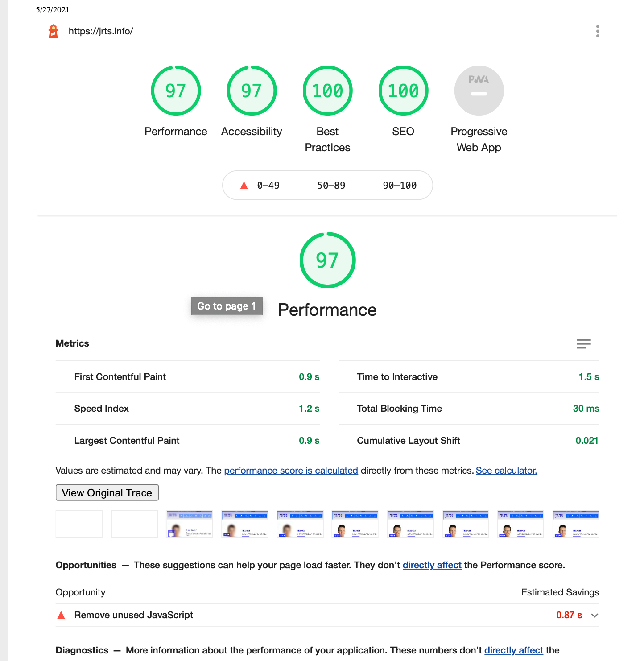Click the Largest Contentful Paint metric label
Image resolution: width=644 pixels, height=661 pixels.
[127, 441]
